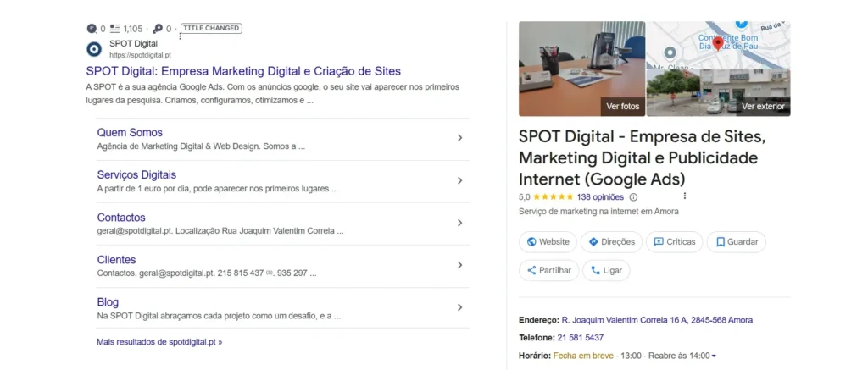Image resolution: width=868 pixels, height=370 pixels.
Task: Open the three-dot menu in the business panel
Action: click(685, 196)
